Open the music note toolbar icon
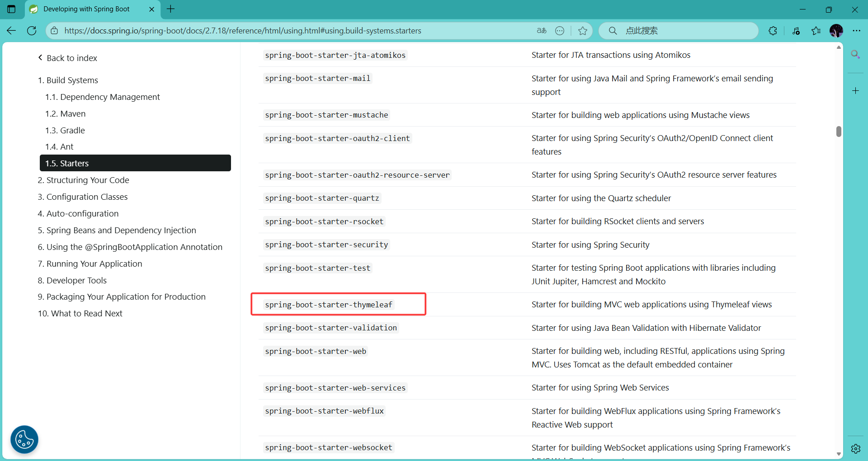This screenshot has height=461, width=868. (x=796, y=31)
